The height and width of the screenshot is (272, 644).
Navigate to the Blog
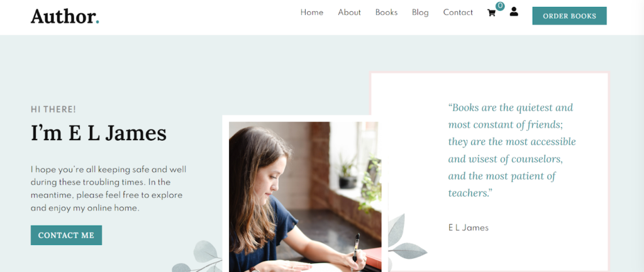pyautogui.click(x=420, y=13)
